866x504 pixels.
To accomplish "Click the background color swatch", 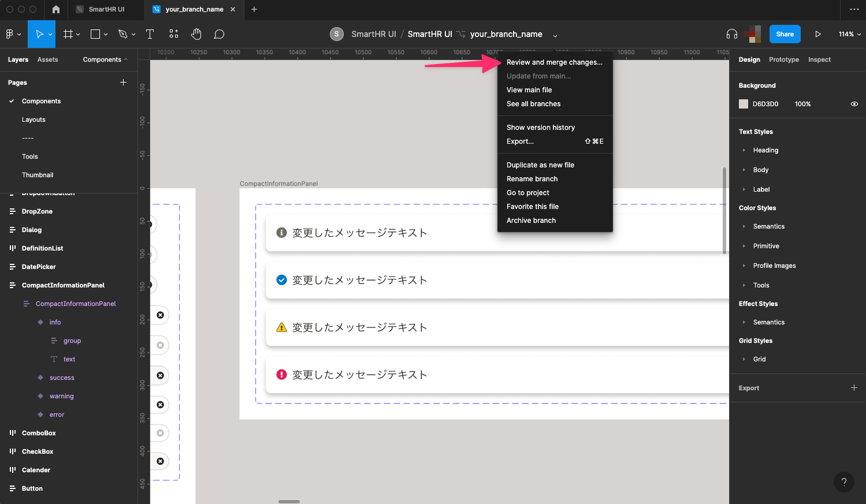I will point(744,104).
